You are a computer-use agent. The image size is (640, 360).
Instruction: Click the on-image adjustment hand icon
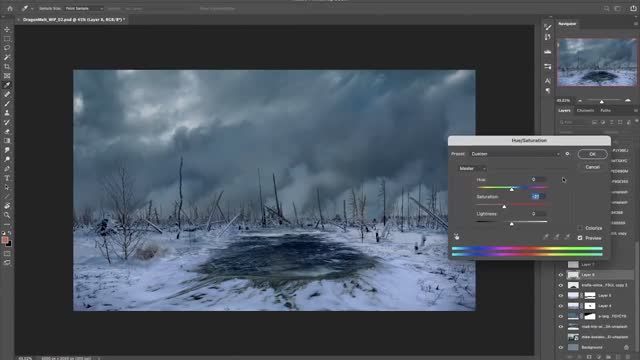point(457,237)
